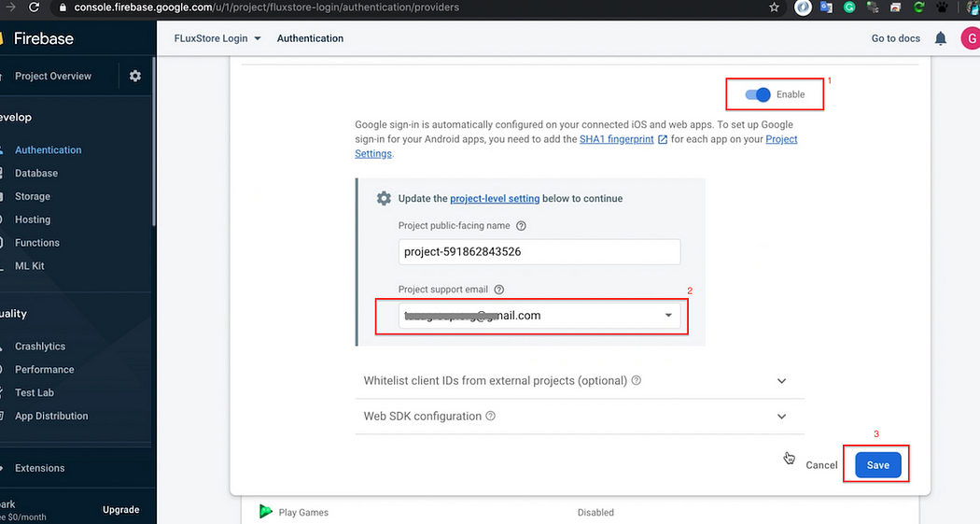The height and width of the screenshot is (524, 980).
Task: Click the user account avatar
Action: (970, 38)
